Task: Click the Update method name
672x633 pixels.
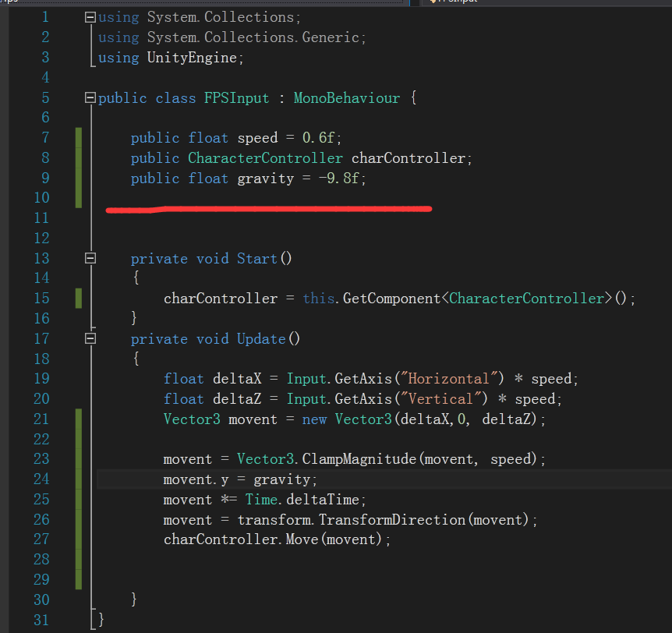Action: coord(261,339)
